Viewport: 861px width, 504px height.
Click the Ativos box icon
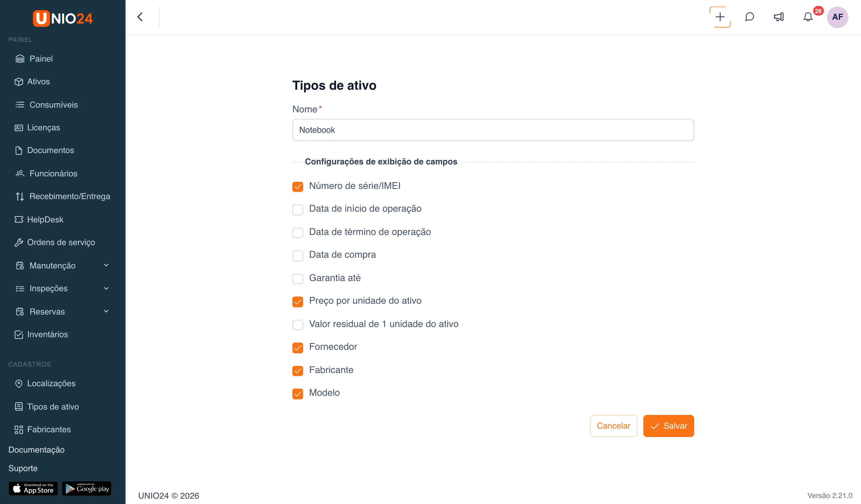(19, 82)
